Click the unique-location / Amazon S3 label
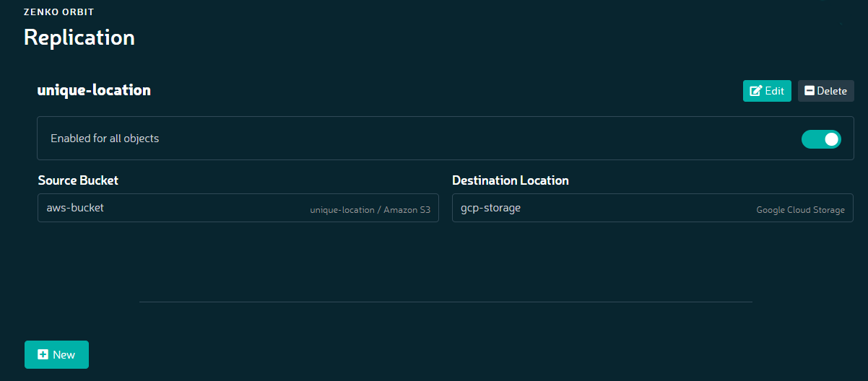 370,210
